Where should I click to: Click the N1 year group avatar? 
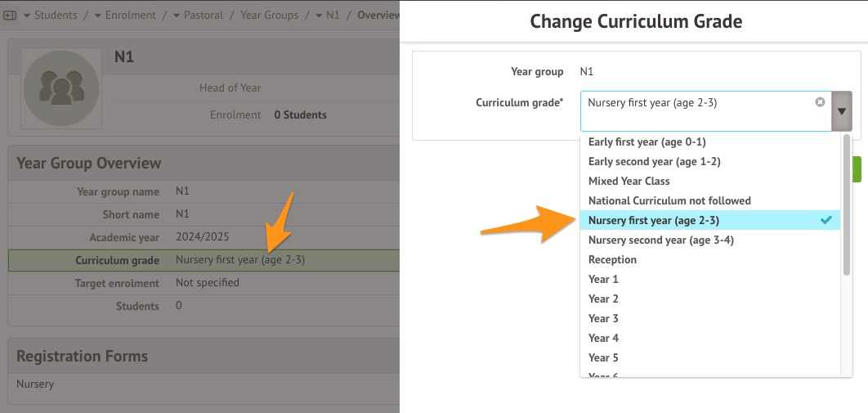(61, 86)
